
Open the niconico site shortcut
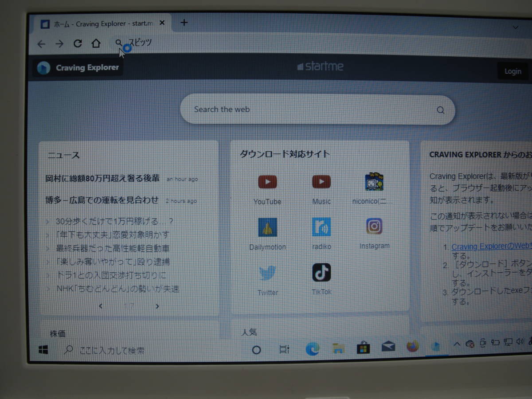point(374,189)
